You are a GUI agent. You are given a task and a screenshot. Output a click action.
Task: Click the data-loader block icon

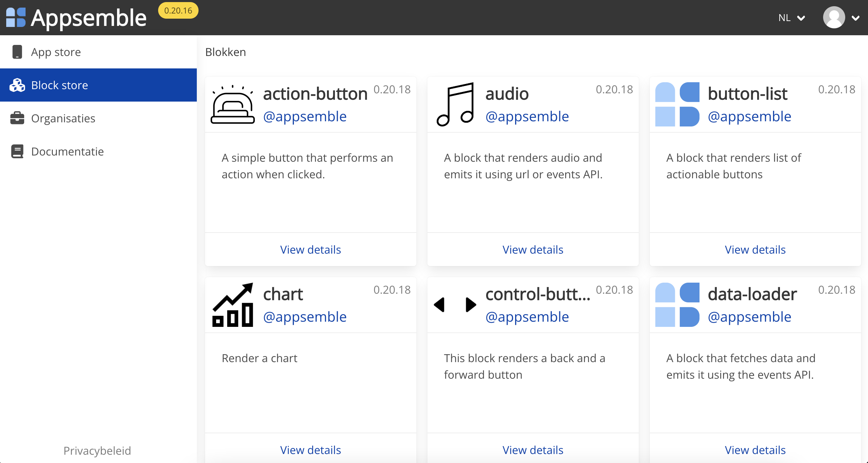[677, 305]
